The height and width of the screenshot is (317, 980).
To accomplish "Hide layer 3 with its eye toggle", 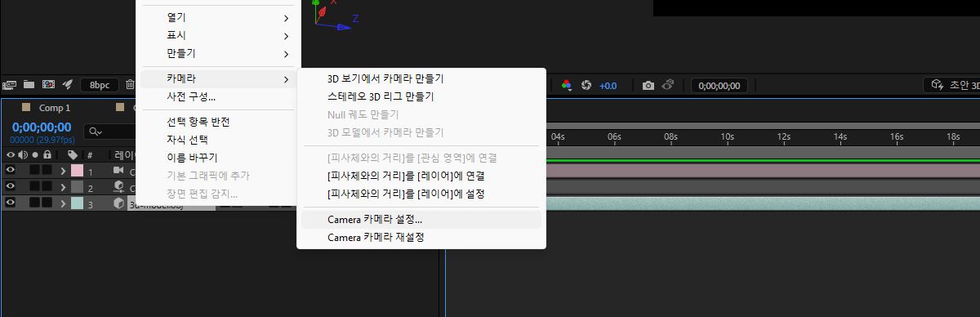I will click(x=11, y=203).
